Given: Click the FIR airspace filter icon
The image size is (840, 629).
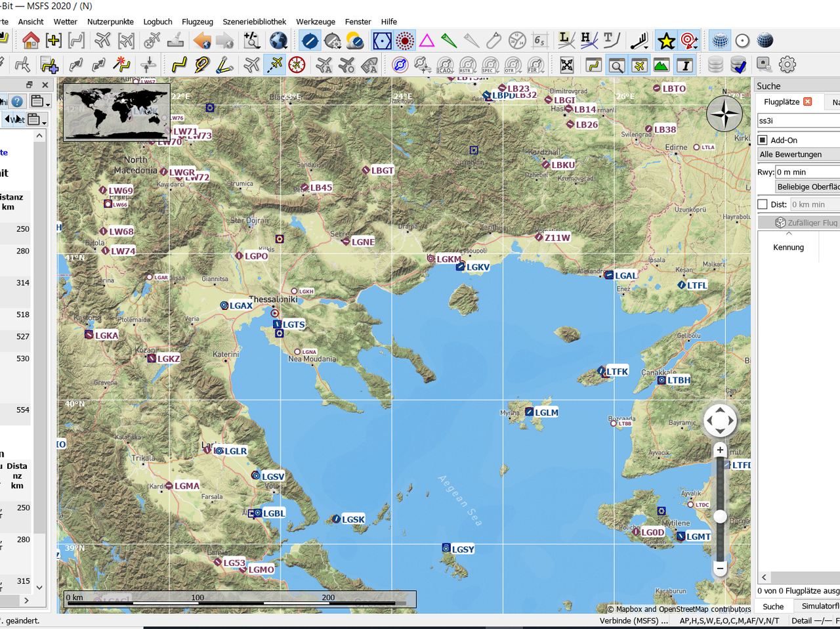Looking at the screenshot, I should coord(535,64).
